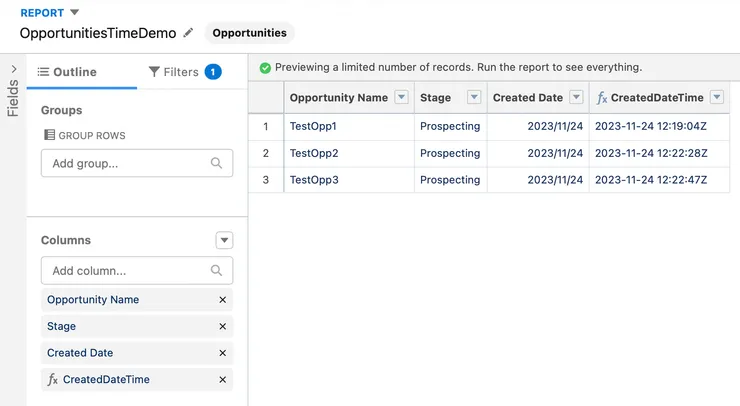Viewport: 740px width, 406px height.
Task: Click the Add column input field
Action: [125, 270]
